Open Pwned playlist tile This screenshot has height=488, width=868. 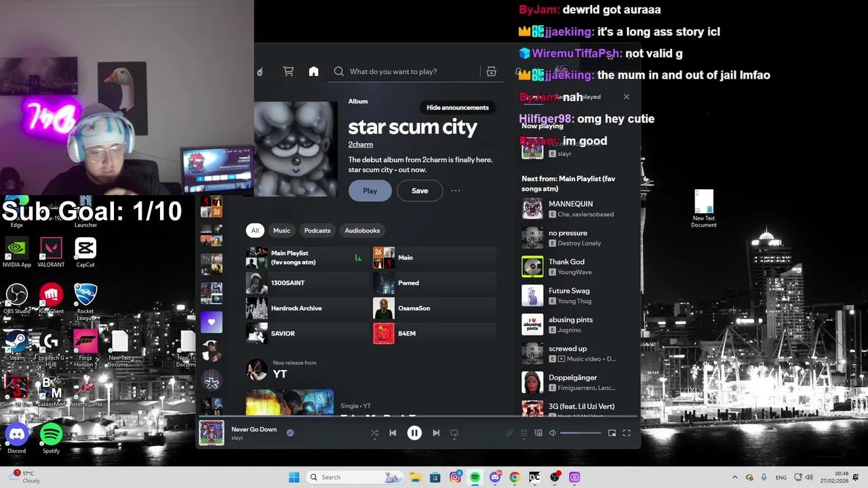click(x=434, y=283)
